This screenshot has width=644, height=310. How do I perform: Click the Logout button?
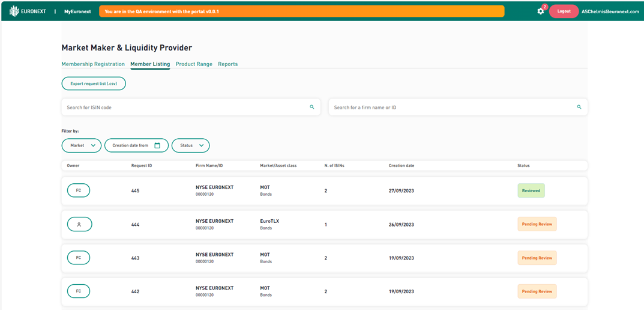point(564,11)
